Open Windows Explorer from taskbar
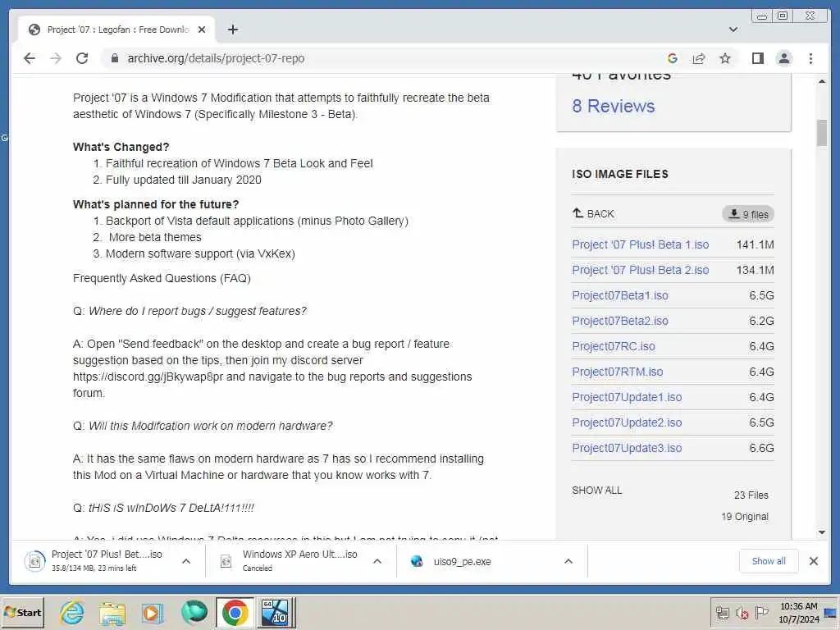 [x=112, y=612]
